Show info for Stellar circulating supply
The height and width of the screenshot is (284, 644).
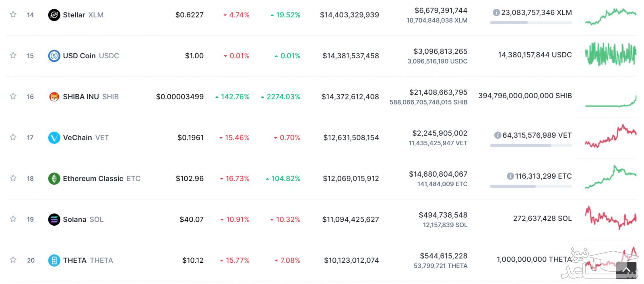tap(496, 12)
